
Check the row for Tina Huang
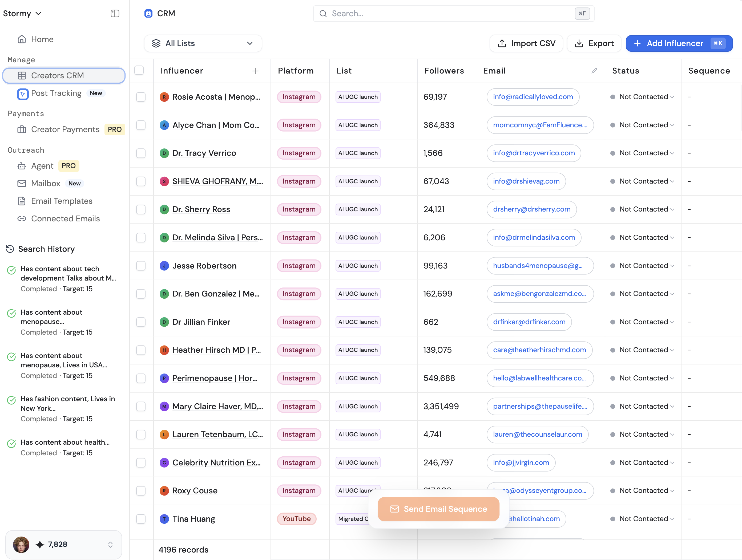(141, 519)
